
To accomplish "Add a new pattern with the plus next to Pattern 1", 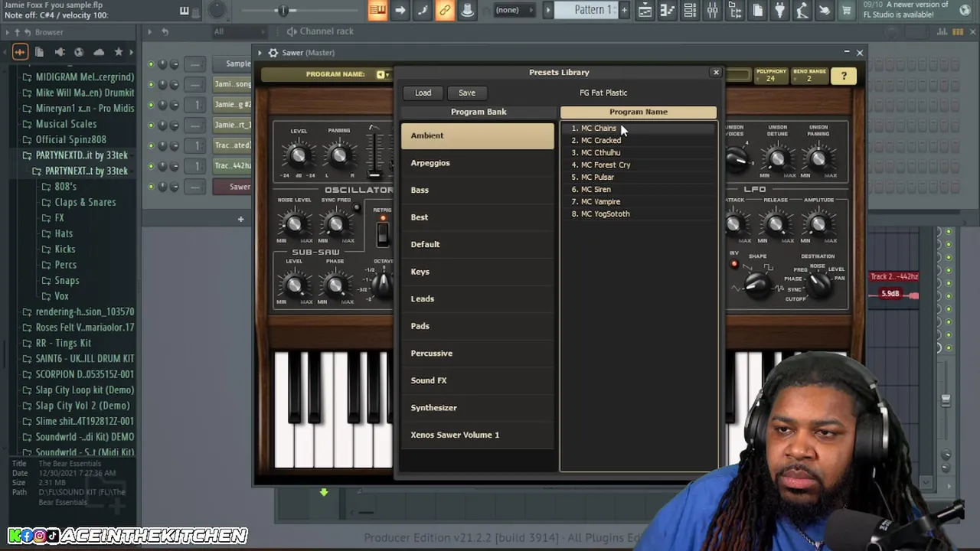I will click(x=624, y=10).
